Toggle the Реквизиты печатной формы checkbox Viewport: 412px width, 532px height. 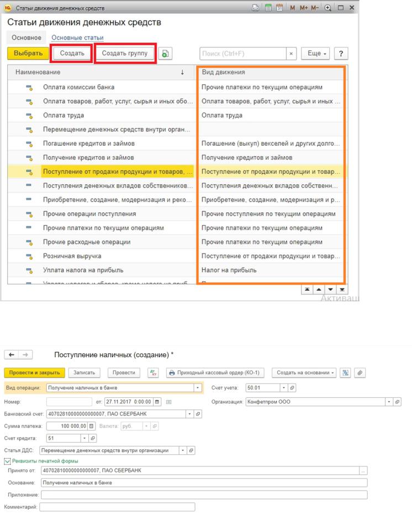pos(7,461)
